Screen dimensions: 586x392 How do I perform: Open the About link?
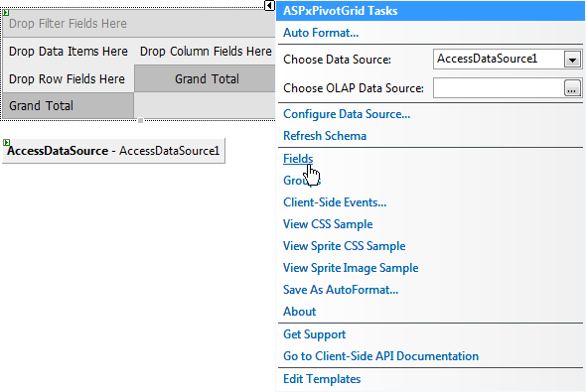point(299,312)
